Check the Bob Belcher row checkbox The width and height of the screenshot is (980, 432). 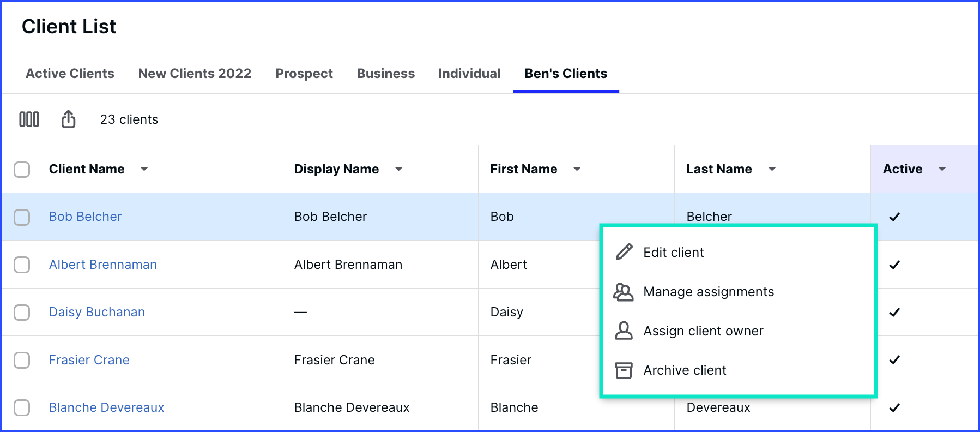tap(22, 217)
